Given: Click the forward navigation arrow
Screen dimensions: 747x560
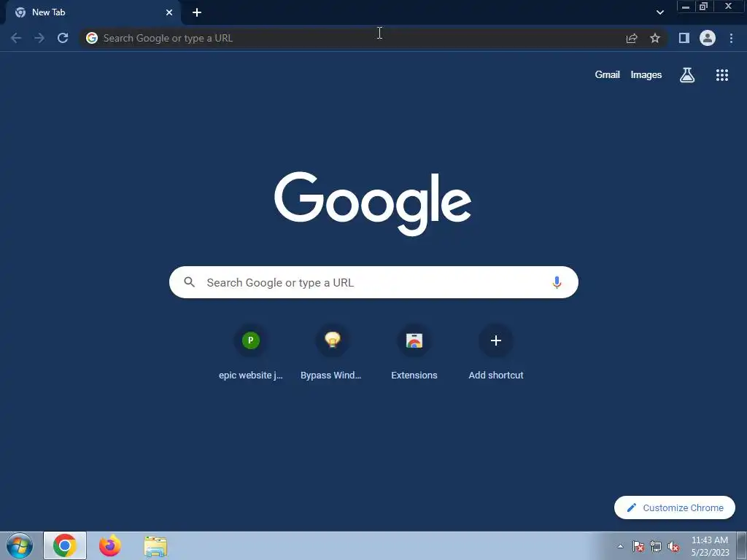Looking at the screenshot, I should 39,38.
